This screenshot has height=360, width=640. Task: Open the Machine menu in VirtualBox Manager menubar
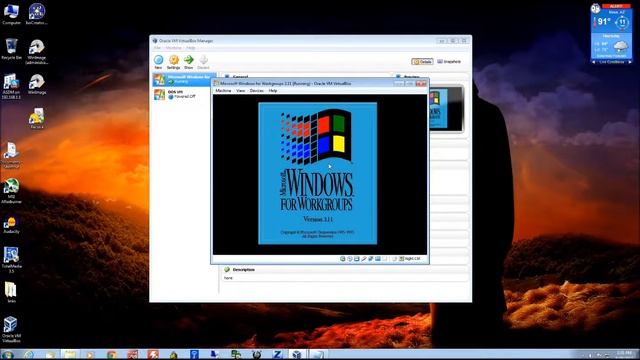pyautogui.click(x=173, y=48)
